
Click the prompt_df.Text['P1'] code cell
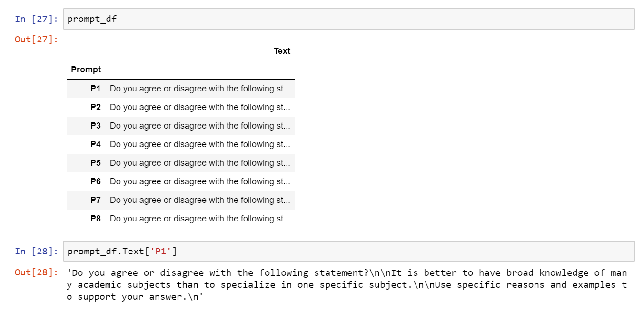click(x=348, y=251)
